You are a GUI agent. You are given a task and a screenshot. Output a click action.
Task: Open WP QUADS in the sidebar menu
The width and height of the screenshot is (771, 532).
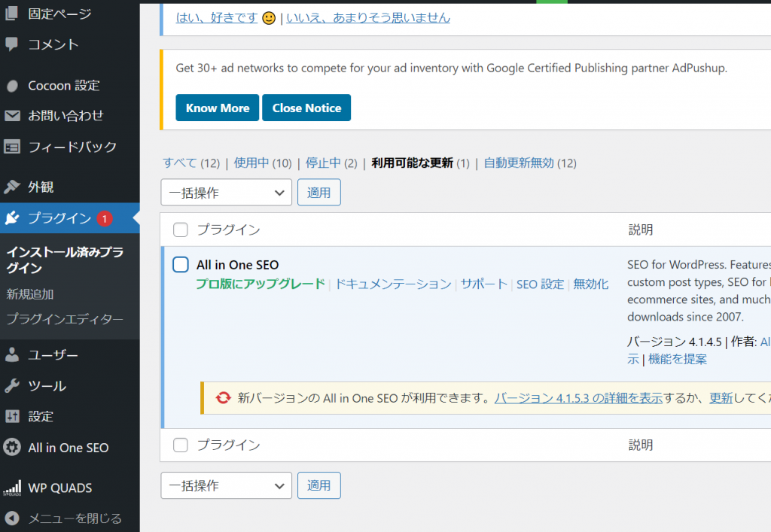click(60, 488)
